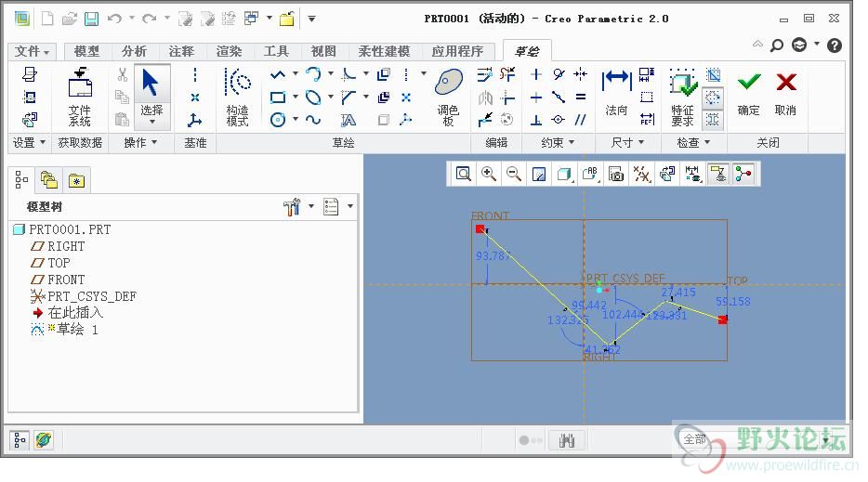Screen dimensions: 868x482
Task: Click the sketch centerline datum icon
Action: click(195, 74)
